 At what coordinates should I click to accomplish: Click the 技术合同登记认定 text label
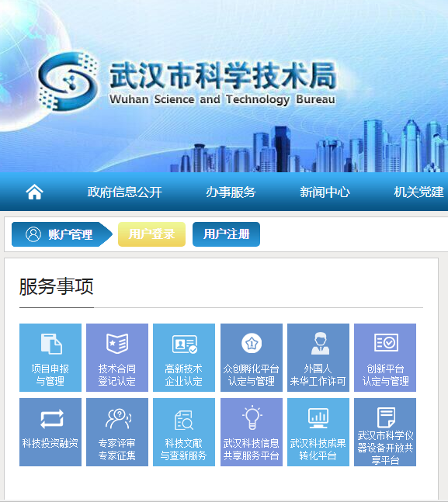coord(117,375)
